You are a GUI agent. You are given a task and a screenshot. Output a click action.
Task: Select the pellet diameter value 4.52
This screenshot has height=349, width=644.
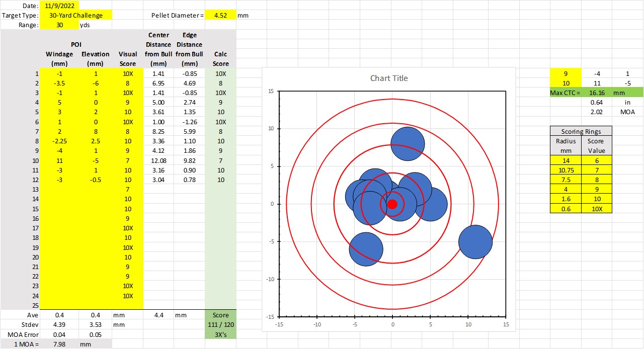[220, 15]
